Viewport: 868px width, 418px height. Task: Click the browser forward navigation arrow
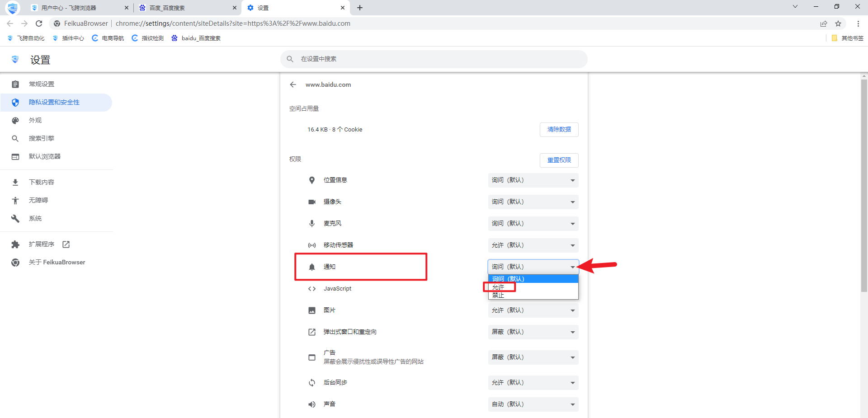click(24, 23)
